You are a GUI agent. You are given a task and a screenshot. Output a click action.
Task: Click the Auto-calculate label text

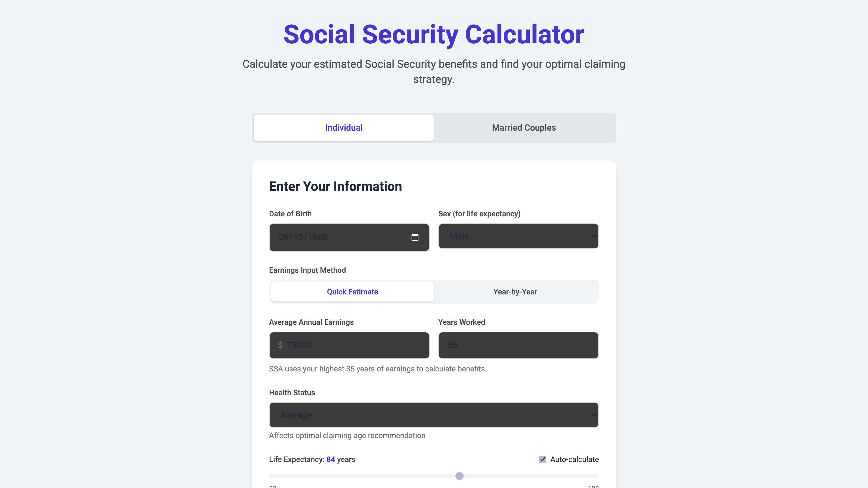pos(574,459)
